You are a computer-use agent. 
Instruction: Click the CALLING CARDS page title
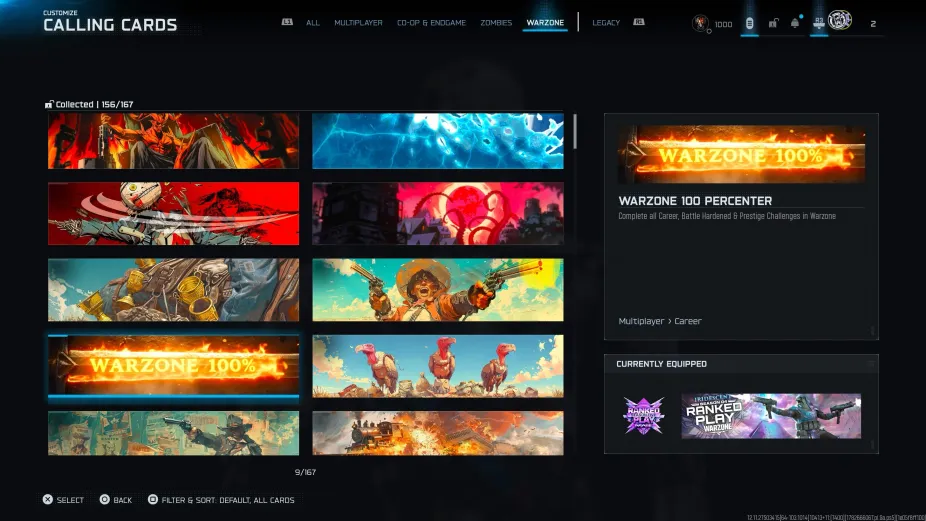[110, 25]
